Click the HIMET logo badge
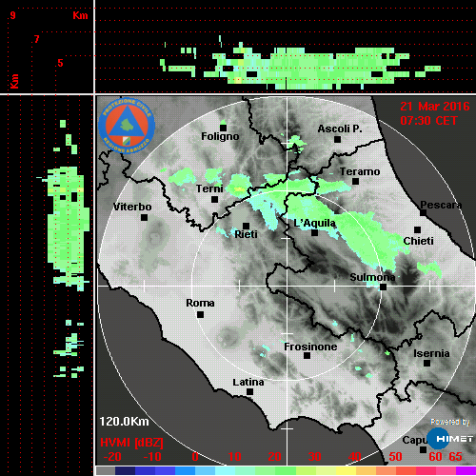Viewport: 476px width, 476px height. 449,439
